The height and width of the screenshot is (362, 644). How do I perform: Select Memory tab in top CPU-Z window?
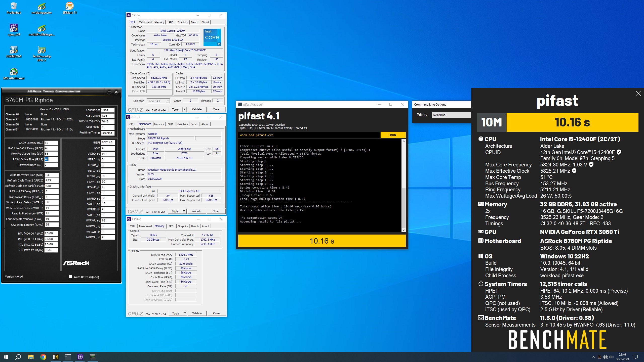pyautogui.click(x=159, y=22)
